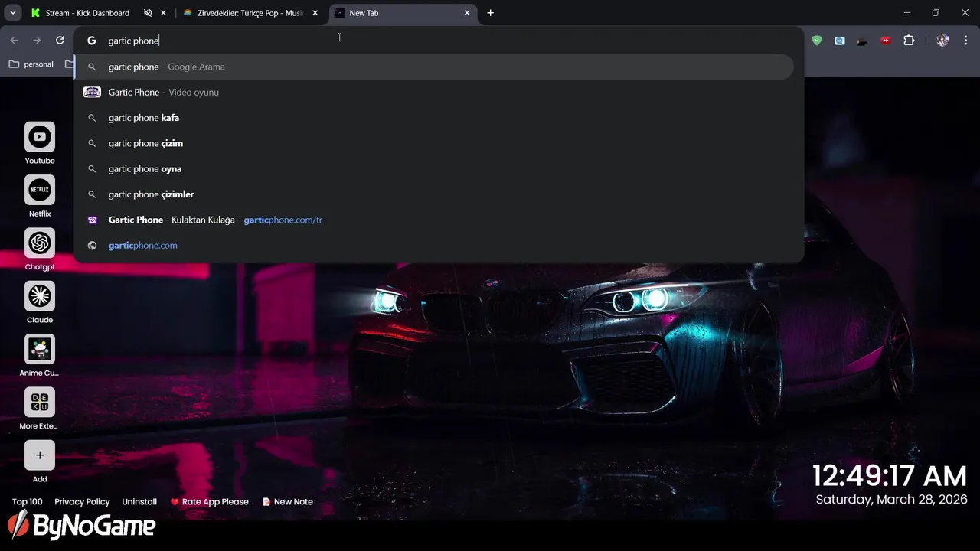
Task: Open the Extensions puzzle menu
Action: click(x=909, y=41)
